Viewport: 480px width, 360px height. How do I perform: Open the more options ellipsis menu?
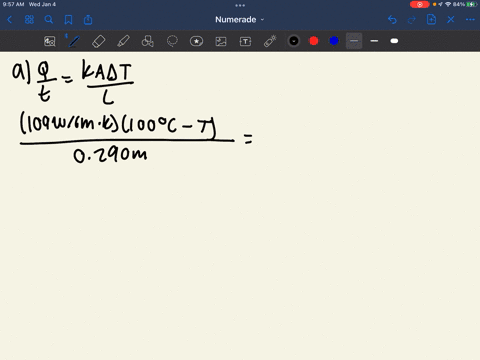click(x=470, y=20)
